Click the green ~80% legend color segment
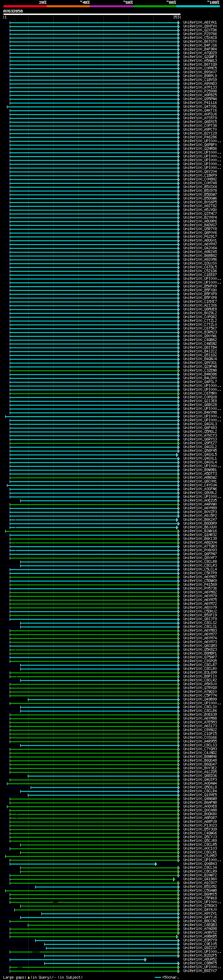 pyautogui.click(x=155, y=6)
